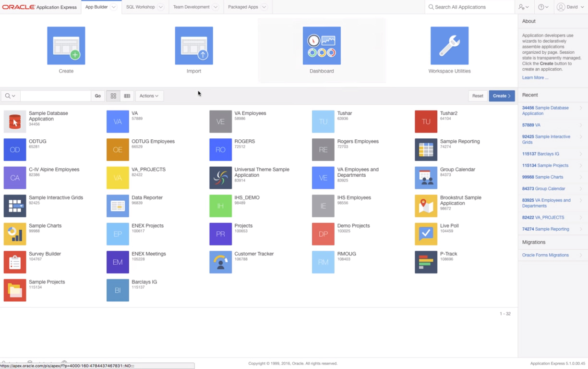Open the Live Poll checkmark icon
This screenshot has width=588, height=369.
tap(426, 234)
